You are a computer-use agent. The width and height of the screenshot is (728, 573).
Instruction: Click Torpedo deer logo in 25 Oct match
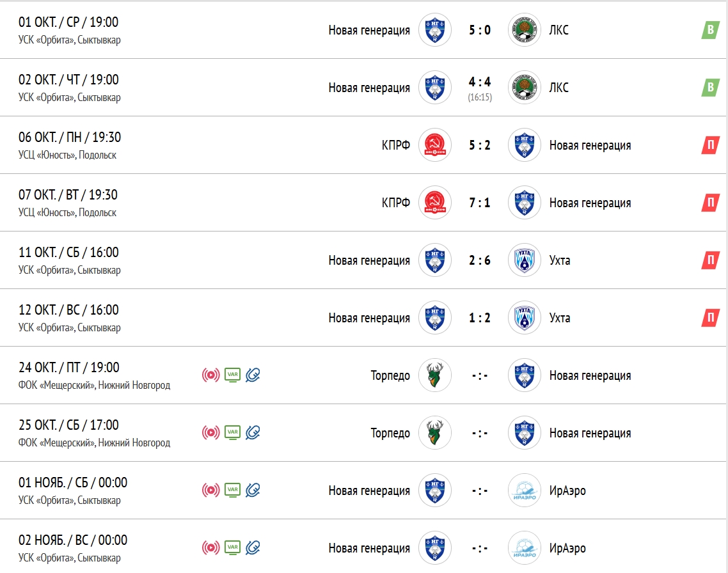tap(435, 433)
